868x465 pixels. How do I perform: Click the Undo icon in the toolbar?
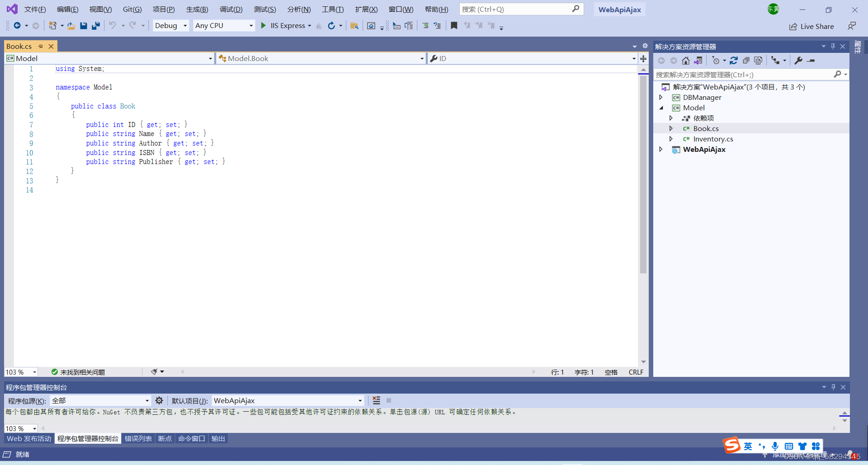point(112,26)
